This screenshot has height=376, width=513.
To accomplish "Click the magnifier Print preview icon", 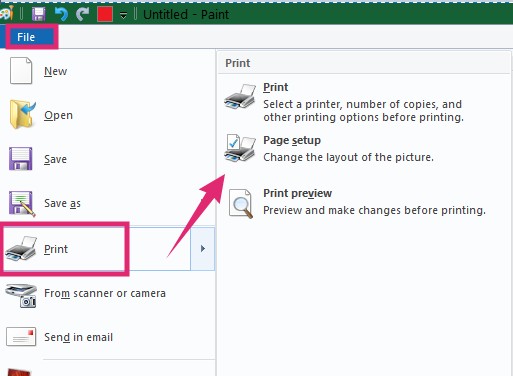I will tap(241, 203).
